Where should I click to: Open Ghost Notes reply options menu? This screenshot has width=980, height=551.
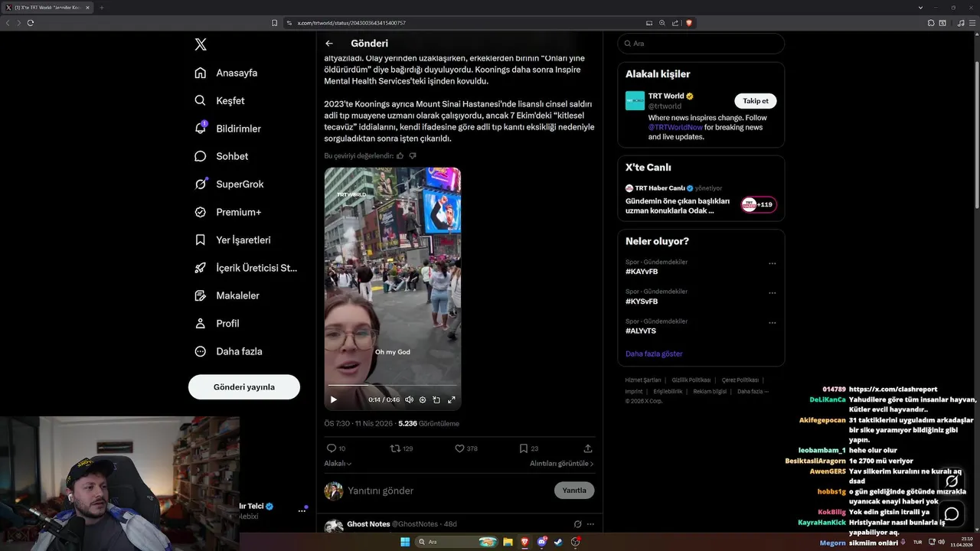[590, 524]
